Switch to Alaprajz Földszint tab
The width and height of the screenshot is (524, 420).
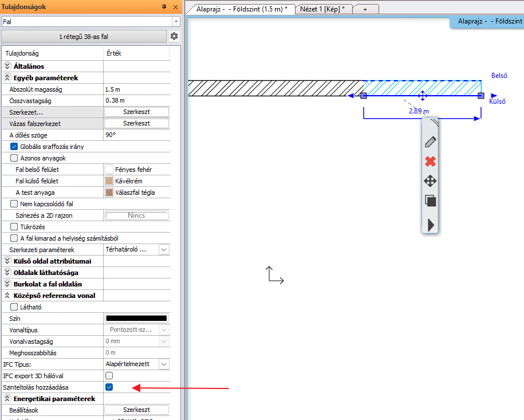pos(242,9)
